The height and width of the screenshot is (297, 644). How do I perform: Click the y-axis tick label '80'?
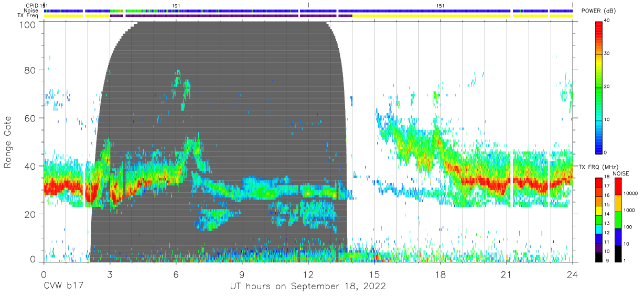(x=30, y=70)
